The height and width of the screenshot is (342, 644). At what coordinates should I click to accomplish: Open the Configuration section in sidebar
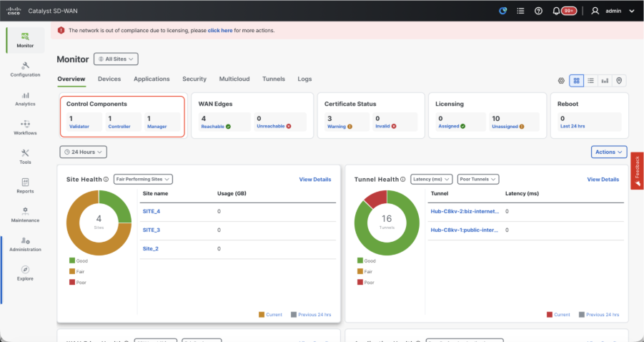(25, 69)
